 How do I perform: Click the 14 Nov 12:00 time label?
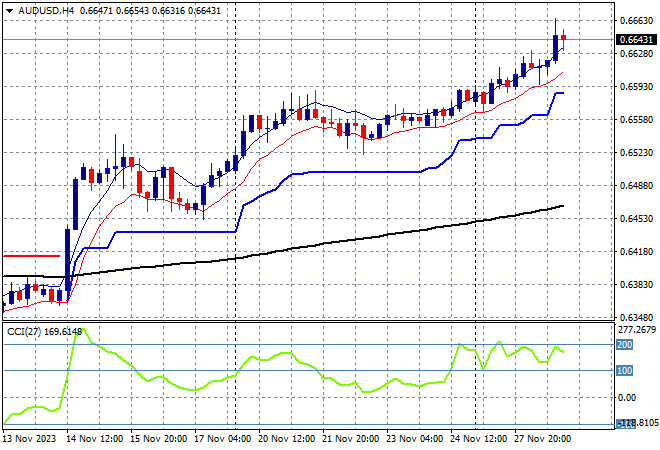(x=94, y=439)
